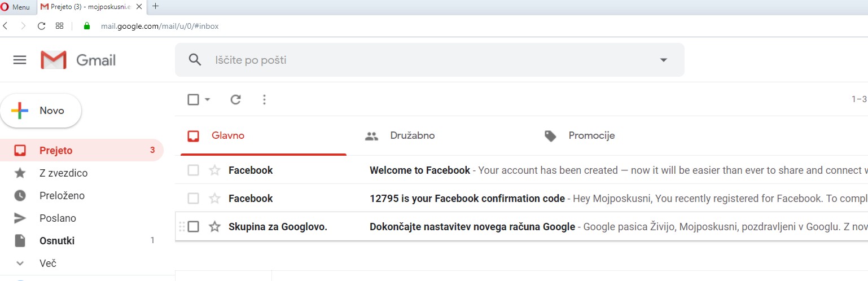Open the select-all dropdown arrow

(207, 100)
